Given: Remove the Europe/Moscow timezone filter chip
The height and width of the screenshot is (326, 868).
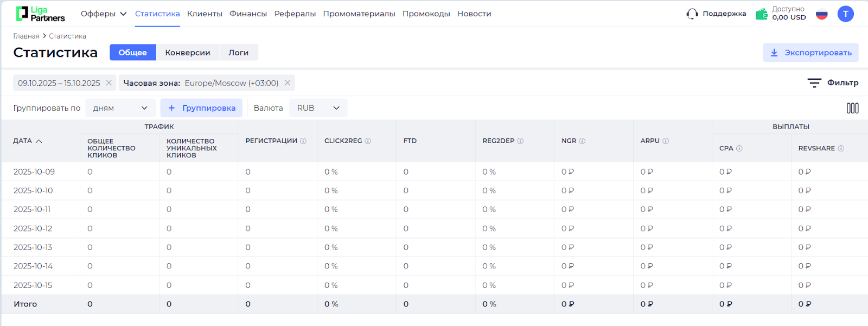Looking at the screenshot, I should point(288,83).
